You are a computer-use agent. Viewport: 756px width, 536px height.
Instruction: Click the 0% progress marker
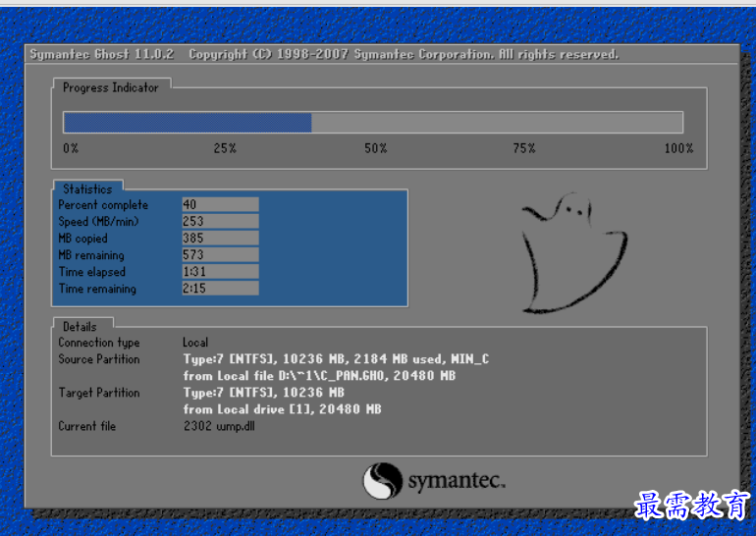(71, 148)
